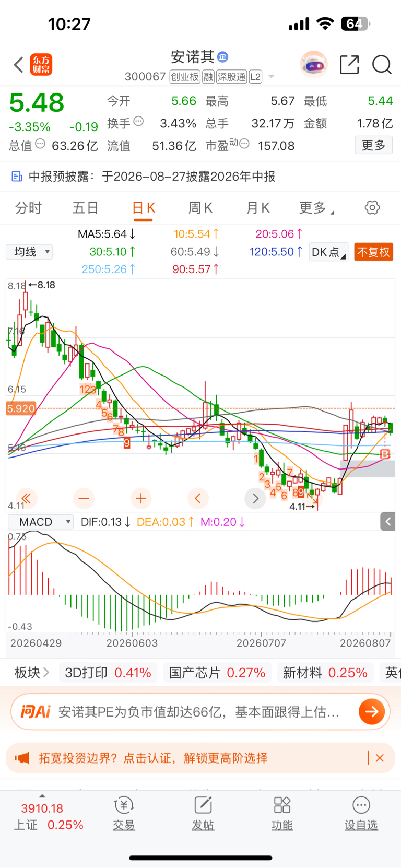The image size is (401, 868).
Task: Open the MACD indicator dropdown
Action: coord(40,522)
